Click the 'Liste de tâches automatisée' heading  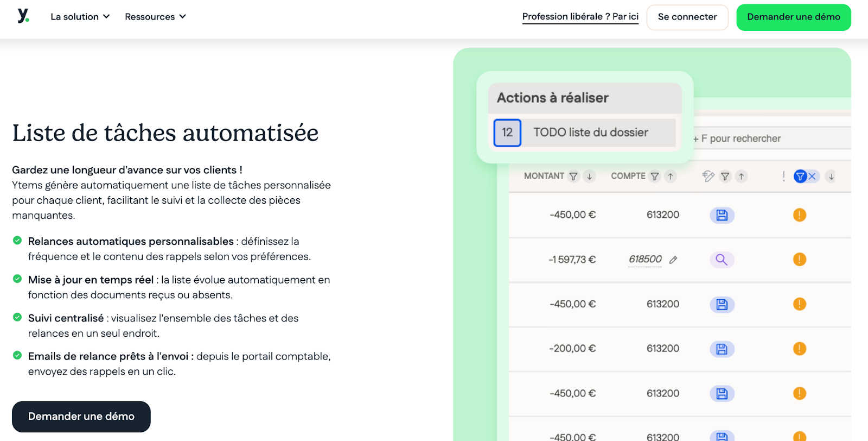tap(165, 133)
